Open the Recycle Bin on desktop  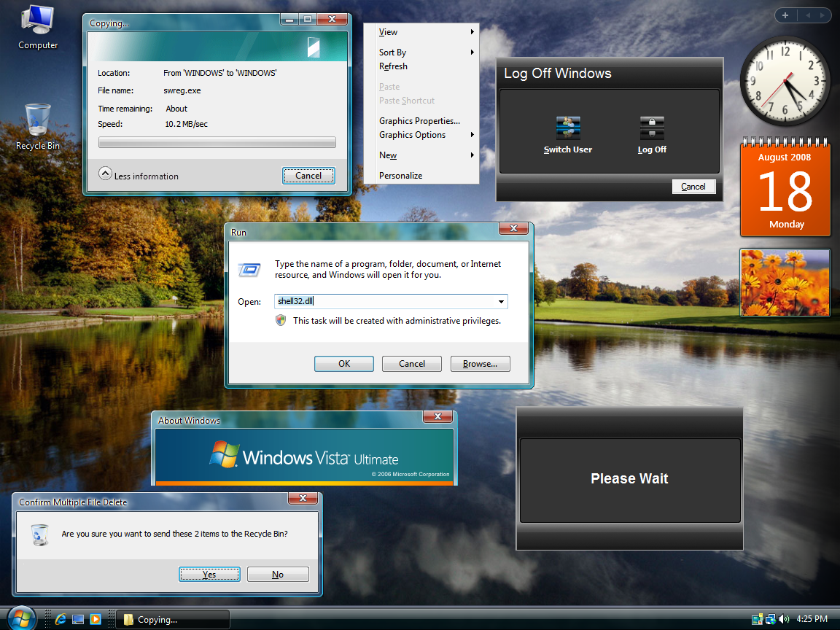click(37, 124)
